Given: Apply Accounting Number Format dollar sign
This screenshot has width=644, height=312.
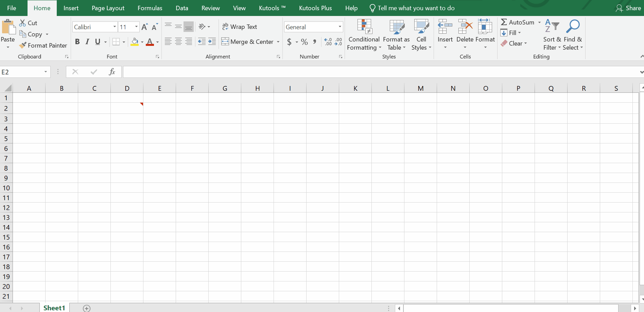Looking at the screenshot, I should point(289,42).
